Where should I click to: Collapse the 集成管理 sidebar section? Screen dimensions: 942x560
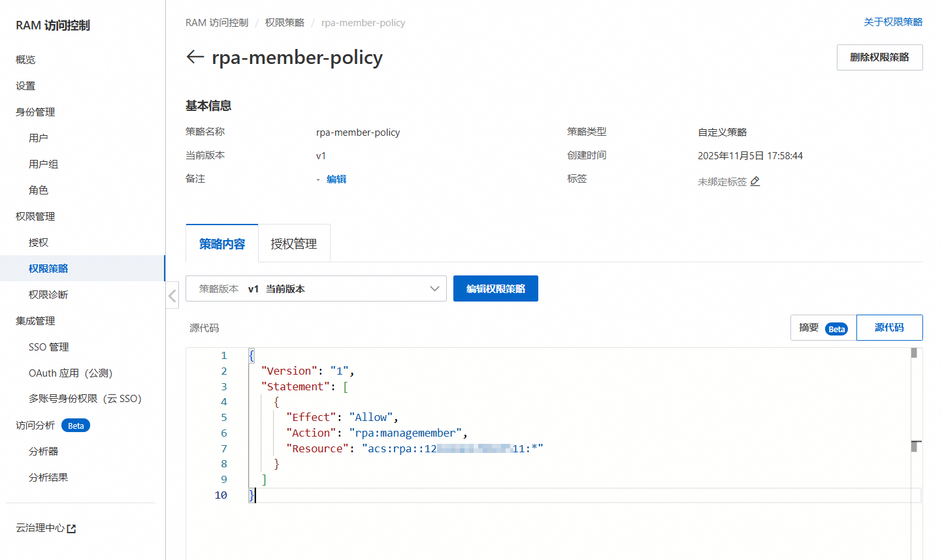click(x=35, y=321)
